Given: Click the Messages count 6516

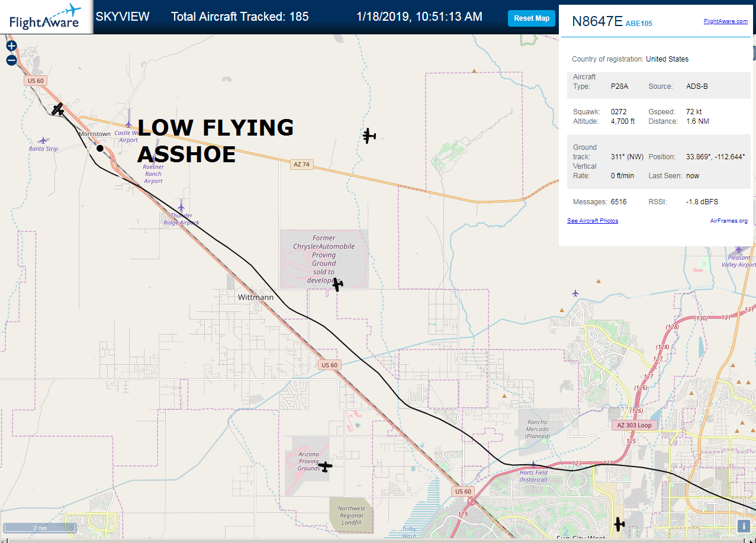Looking at the screenshot, I should [x=619, y=202].
